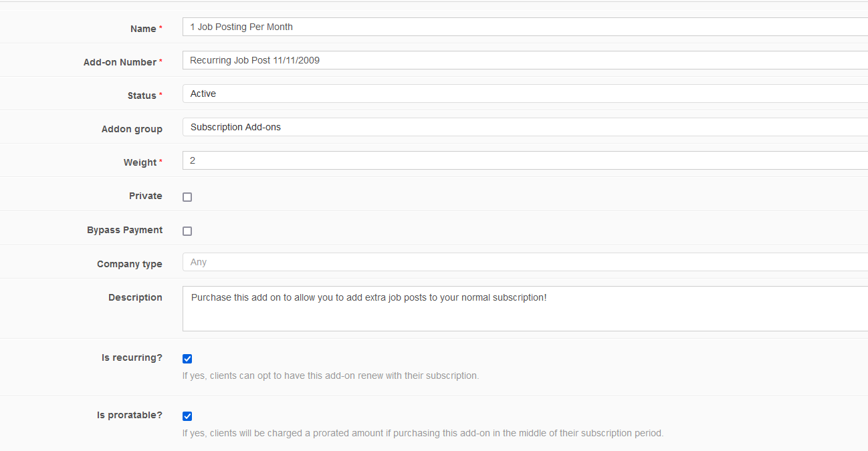The height and width of the screenshot is (451, 868).
Task: Click the recurring add-on renewal help text
Action: pos(330,375)
